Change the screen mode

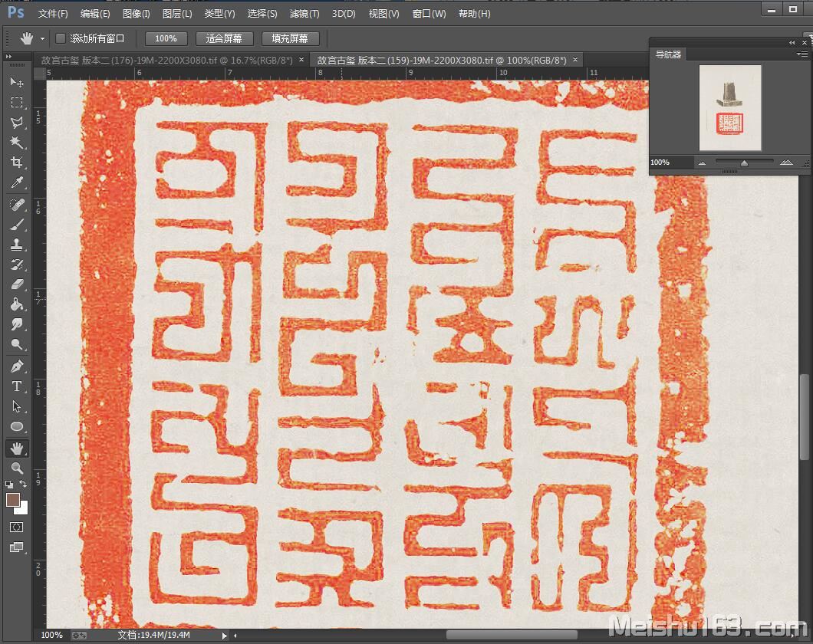click(x=17, y=547)
